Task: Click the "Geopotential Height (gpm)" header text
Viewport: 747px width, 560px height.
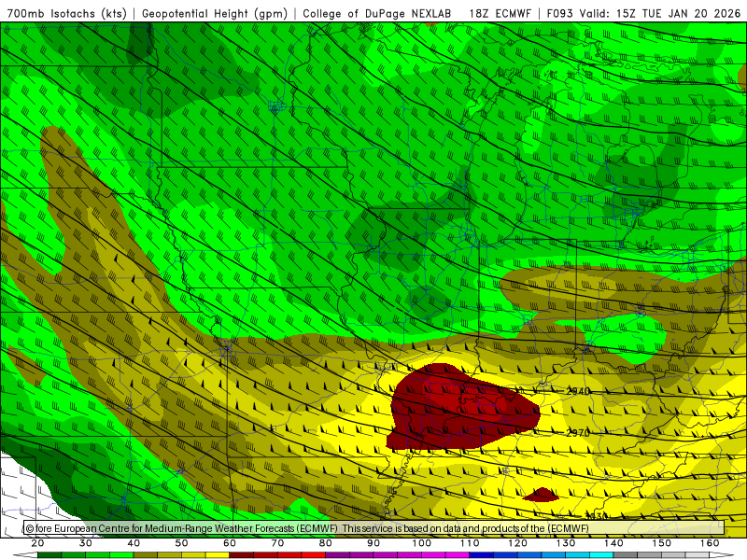Action: (215, 13)
